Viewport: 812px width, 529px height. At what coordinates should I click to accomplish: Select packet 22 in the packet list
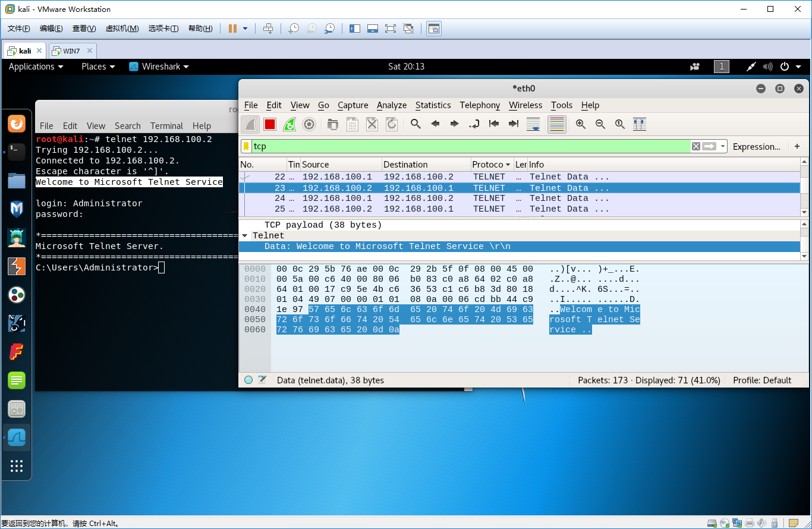[x=520, y=177]
